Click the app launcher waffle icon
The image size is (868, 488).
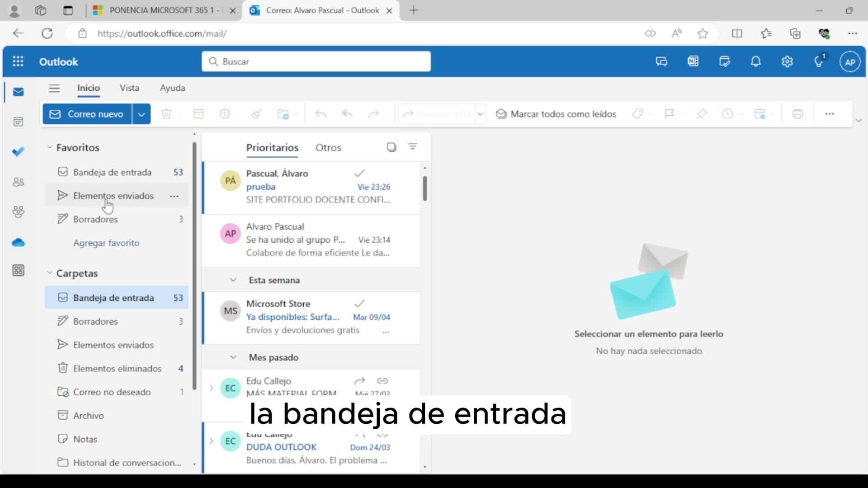(18, 62)
